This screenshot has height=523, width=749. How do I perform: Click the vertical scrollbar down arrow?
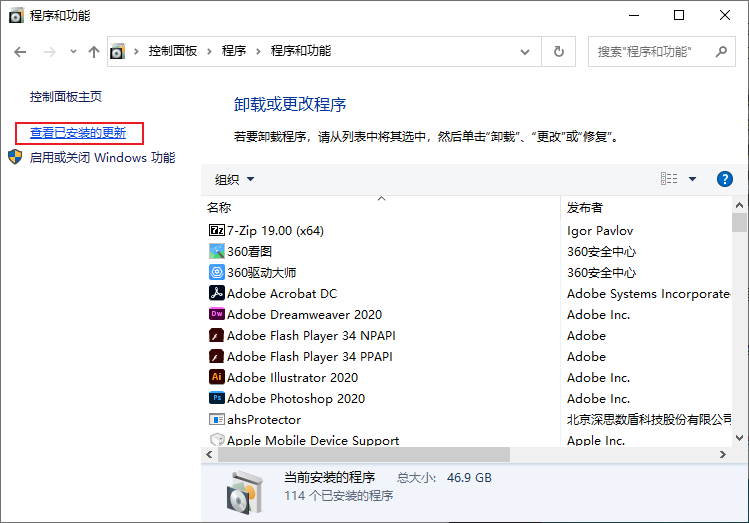739,438
